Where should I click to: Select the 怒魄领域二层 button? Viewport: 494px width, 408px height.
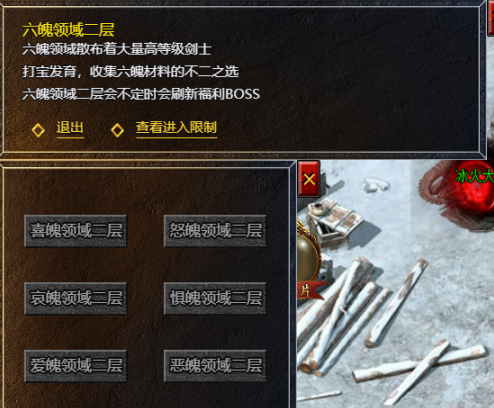tap(215, 231)
